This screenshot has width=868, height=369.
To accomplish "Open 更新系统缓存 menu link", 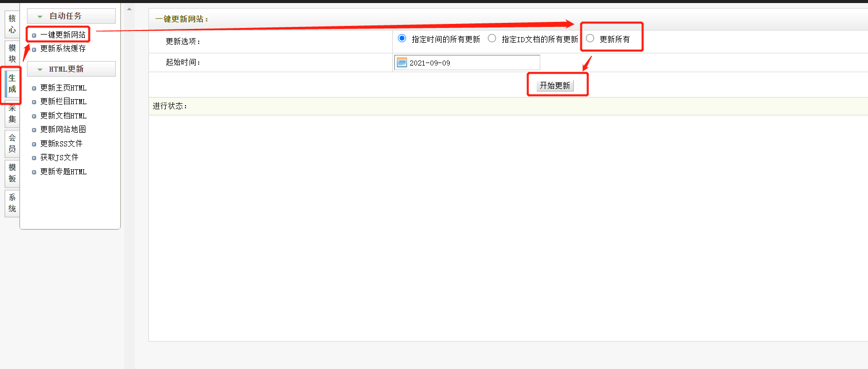I will point(63,48).
